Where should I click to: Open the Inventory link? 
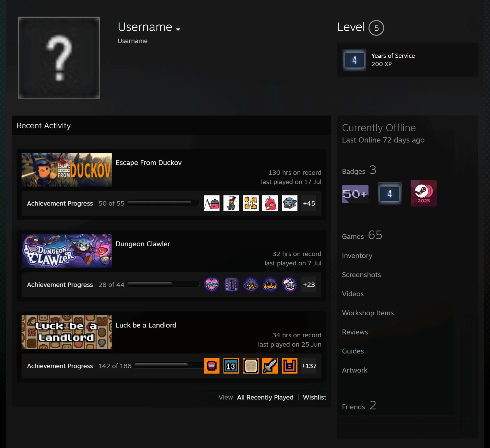click(357, 255)
